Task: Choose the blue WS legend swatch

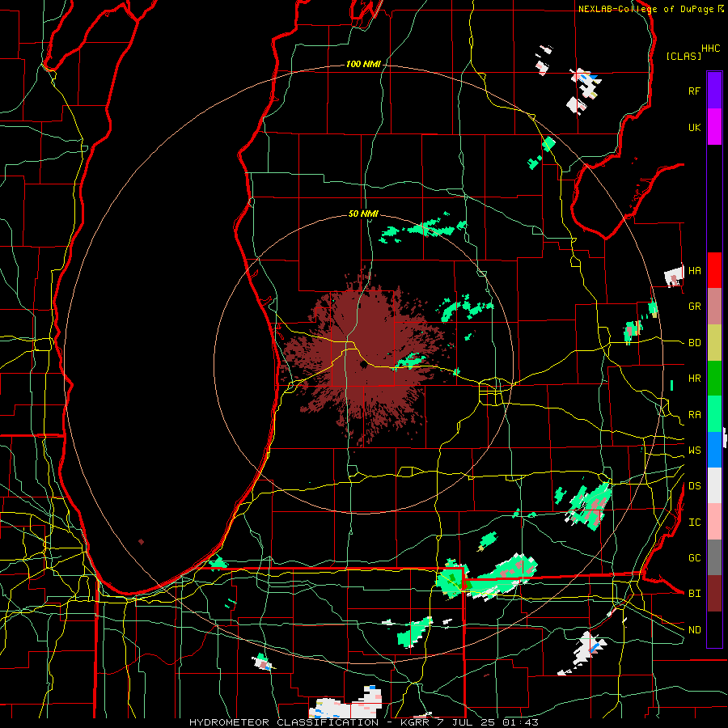Action: [x=714, y=450]
